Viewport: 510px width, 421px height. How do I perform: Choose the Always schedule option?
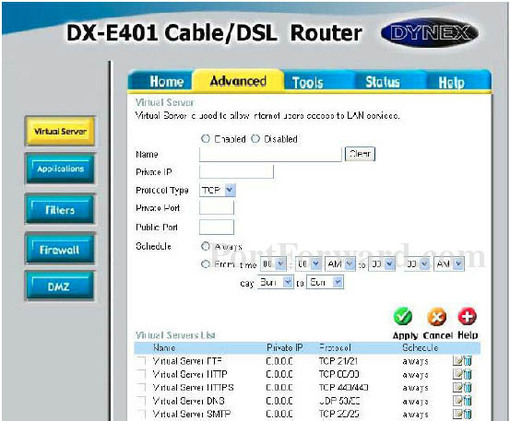click(x=205, y=246)
